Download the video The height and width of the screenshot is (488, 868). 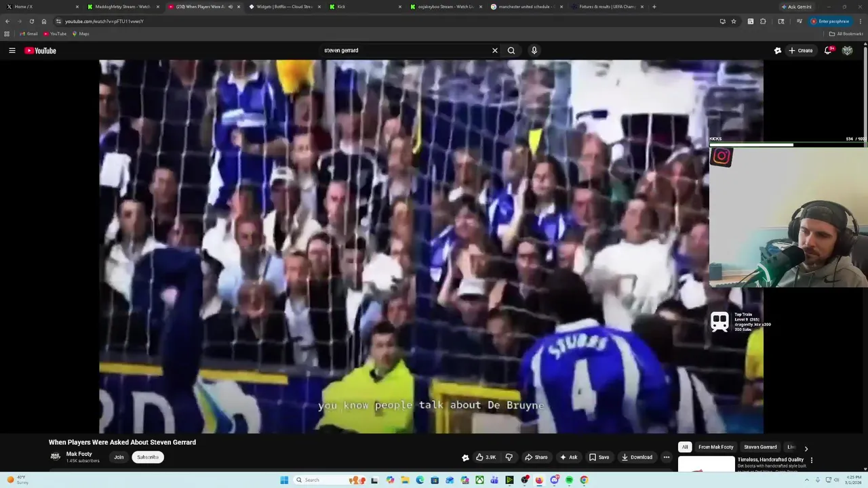pos(637,457)
